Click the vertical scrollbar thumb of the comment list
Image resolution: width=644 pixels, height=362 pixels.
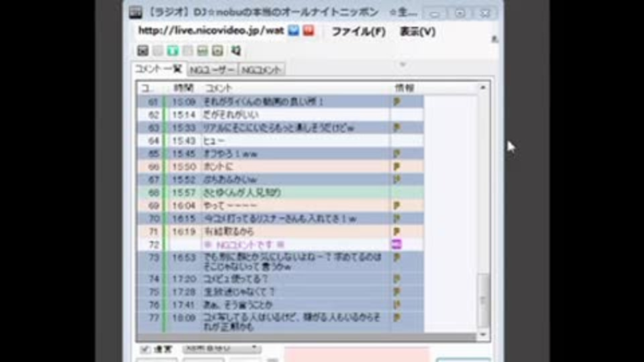(484, 300)
